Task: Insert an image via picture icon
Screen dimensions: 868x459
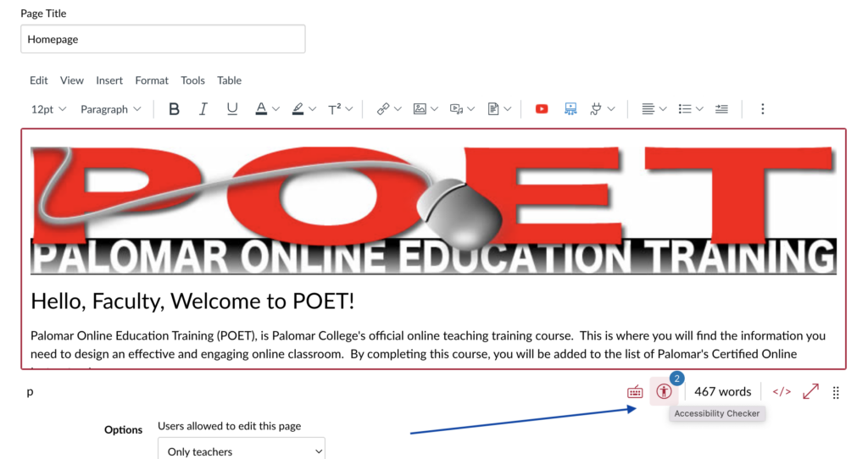Action: tap(420, 109)
